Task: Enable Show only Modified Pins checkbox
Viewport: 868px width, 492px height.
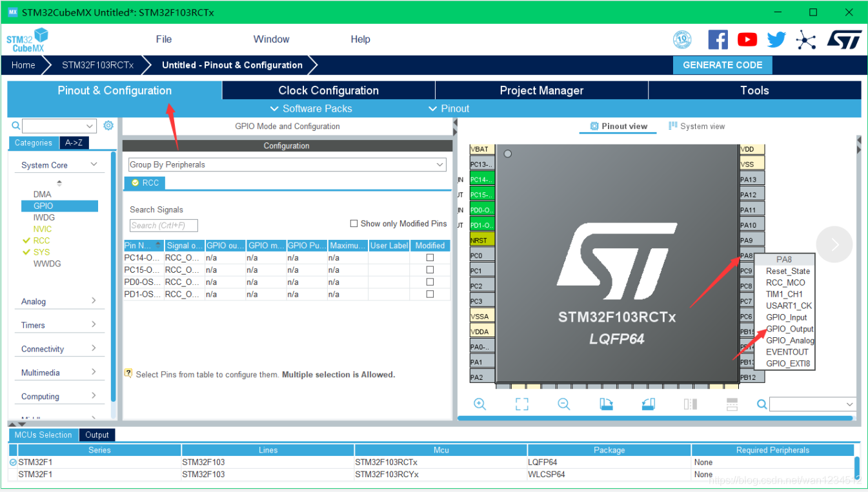Action: (x=354, y=224)
